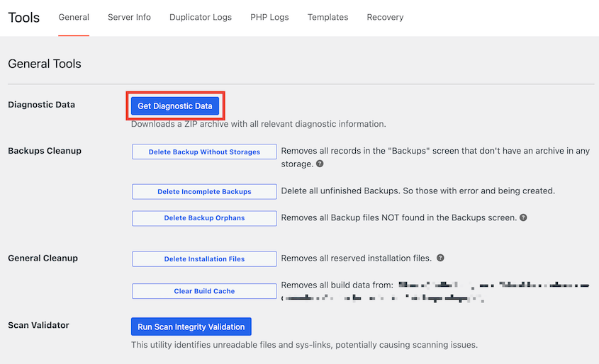Click the General Tools heading

45,64
